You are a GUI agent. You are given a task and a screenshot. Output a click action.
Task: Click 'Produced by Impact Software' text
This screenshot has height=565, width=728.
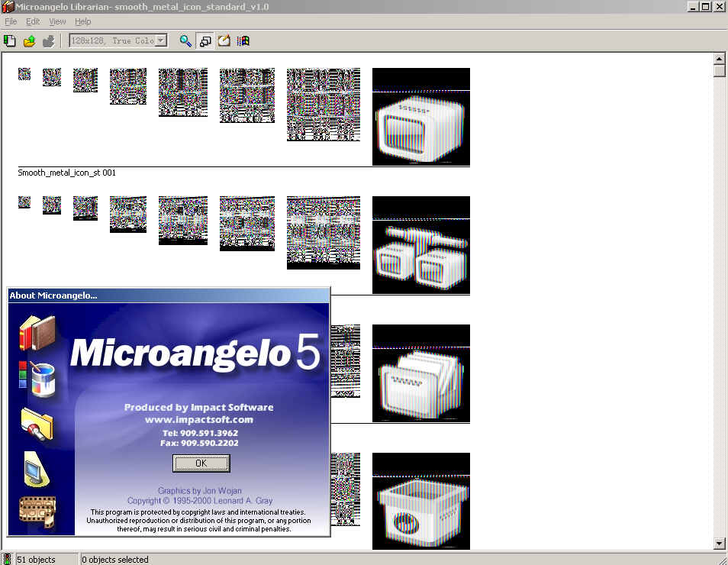click(x=198, y=408)
